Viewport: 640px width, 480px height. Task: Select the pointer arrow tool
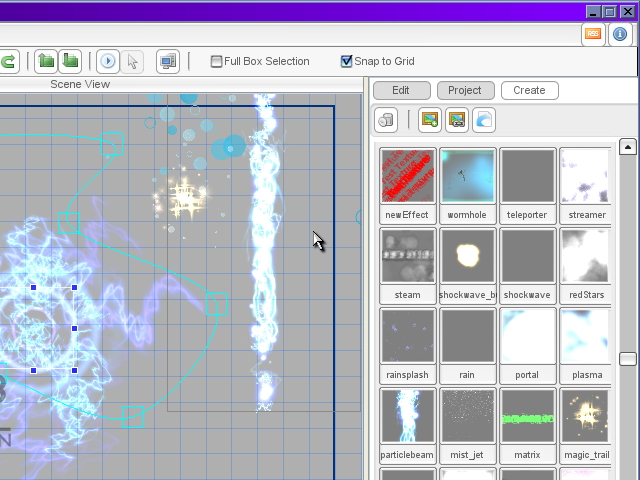coord(132,62)
